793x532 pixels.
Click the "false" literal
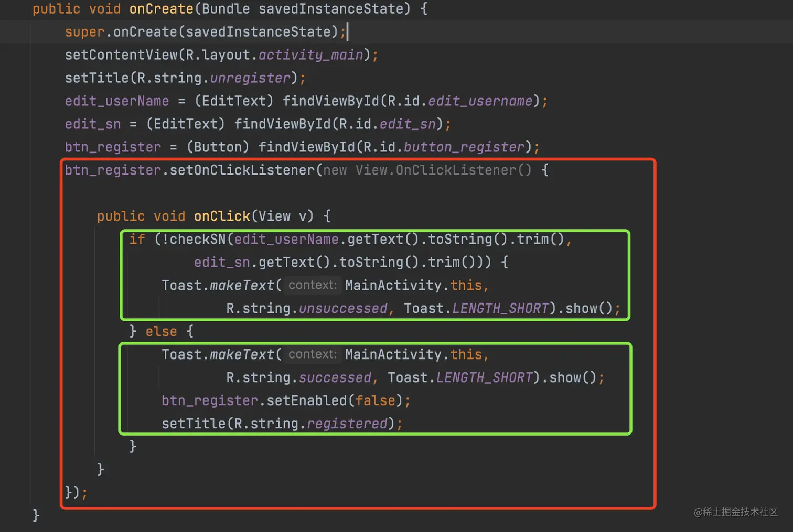point(376,401)
